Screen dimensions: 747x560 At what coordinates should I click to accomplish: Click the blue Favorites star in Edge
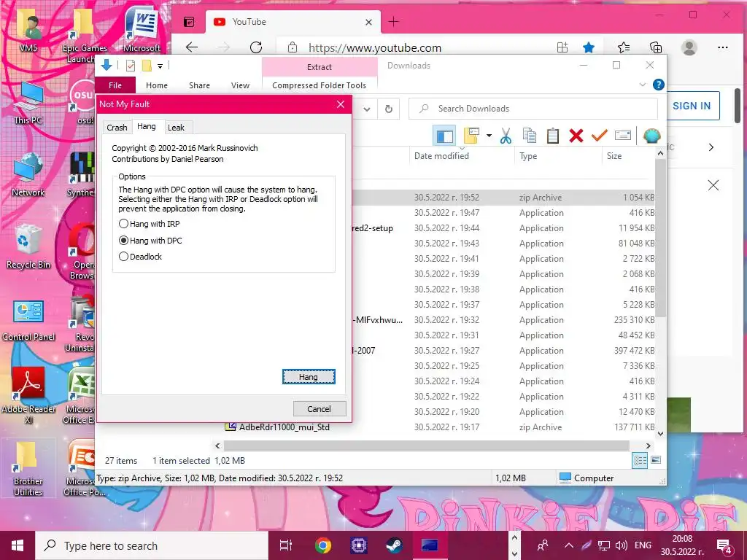[589, 47]
